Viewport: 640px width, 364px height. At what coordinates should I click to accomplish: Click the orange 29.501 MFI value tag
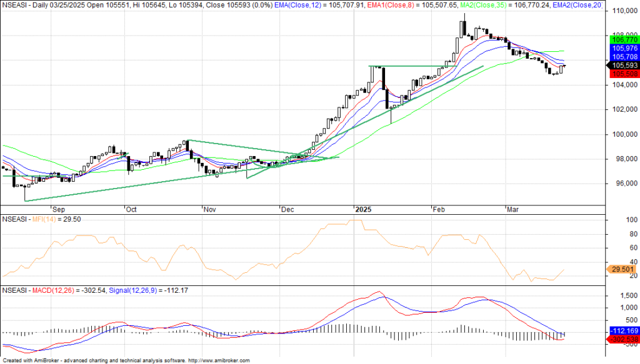point(620,268)
